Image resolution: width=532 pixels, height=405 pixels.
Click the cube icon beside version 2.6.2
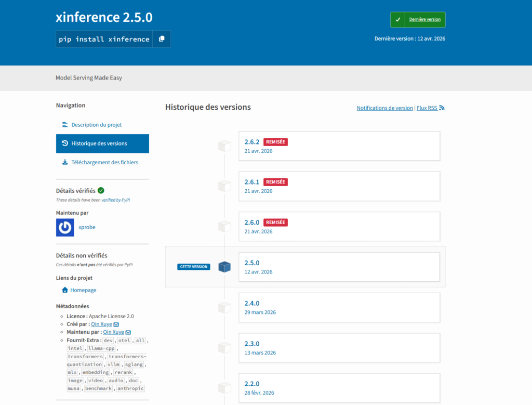click(224, 146)
